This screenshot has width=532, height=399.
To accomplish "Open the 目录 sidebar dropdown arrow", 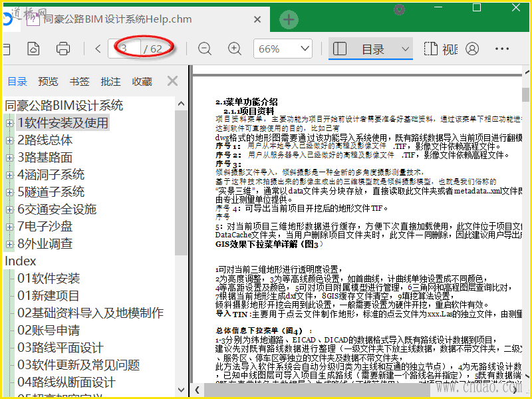I will 405,49.
